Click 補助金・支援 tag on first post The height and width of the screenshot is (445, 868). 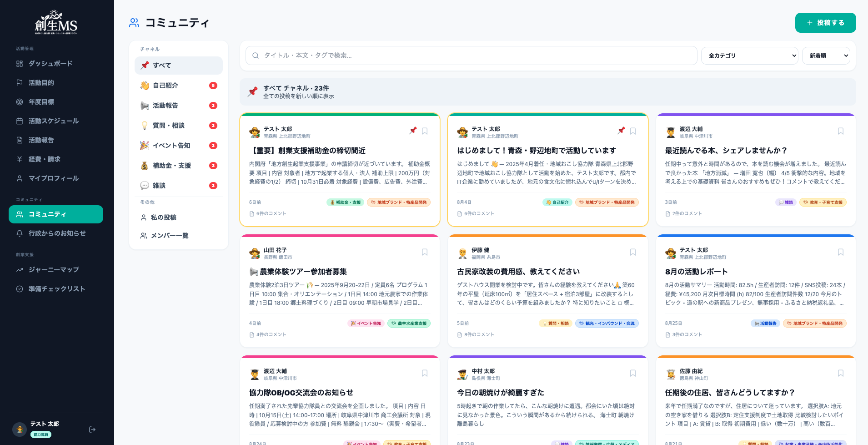point(346,202)
